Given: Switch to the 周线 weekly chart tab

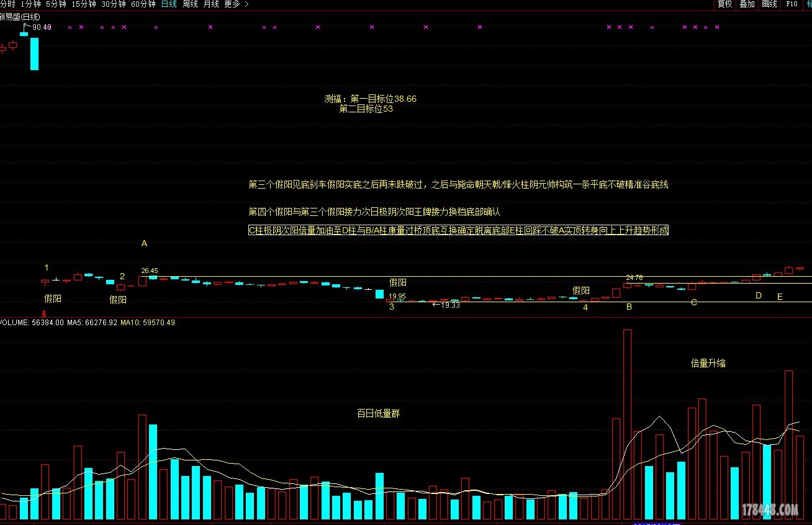Looking at the screenshot, I should pyautogui.click(x=190, y=4).
